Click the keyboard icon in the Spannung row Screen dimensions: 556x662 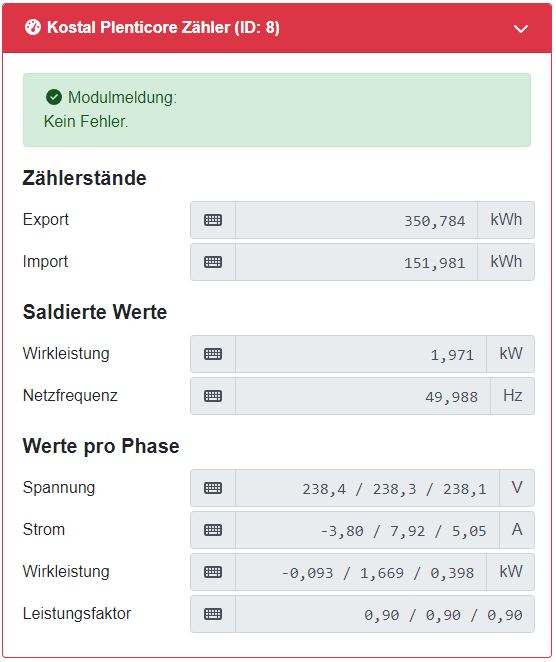click(x=213, y=488)
